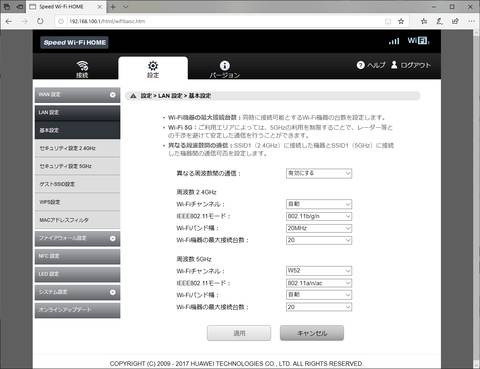Screen dimensions: 480x369
Task: Open MACアドレスフィルタ page
Action: (77, 220)
